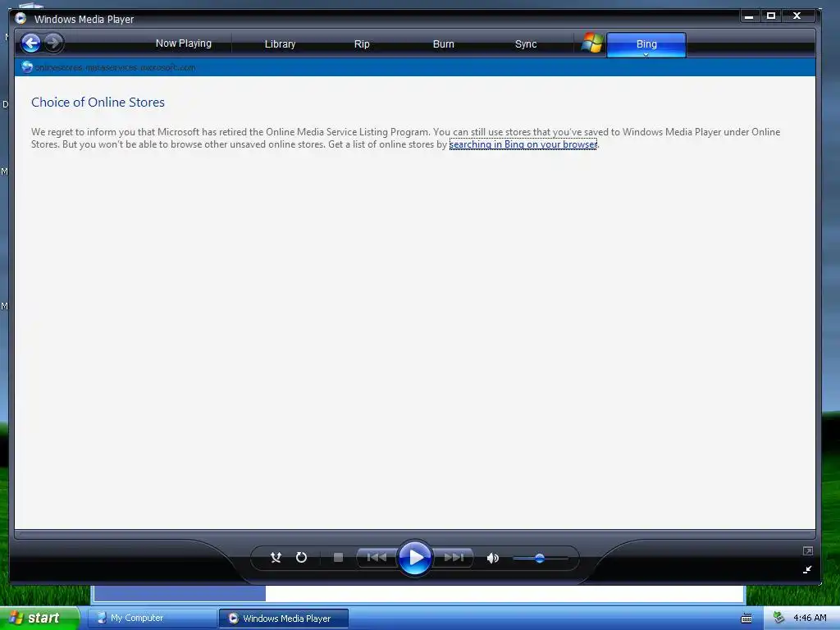Close the Windows Media Player window
This screenshot has height=630, width=840.
point(797,16)
